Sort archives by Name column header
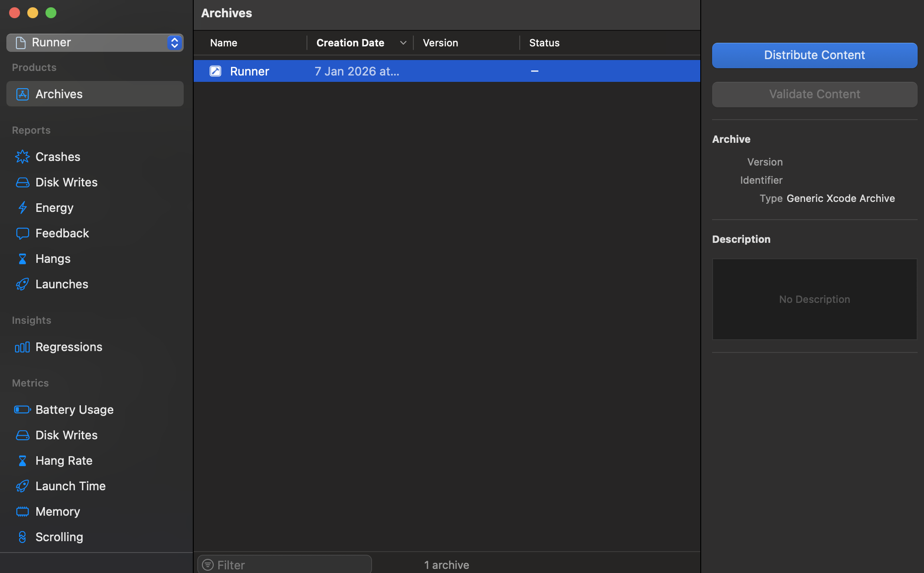 point(224,43)
